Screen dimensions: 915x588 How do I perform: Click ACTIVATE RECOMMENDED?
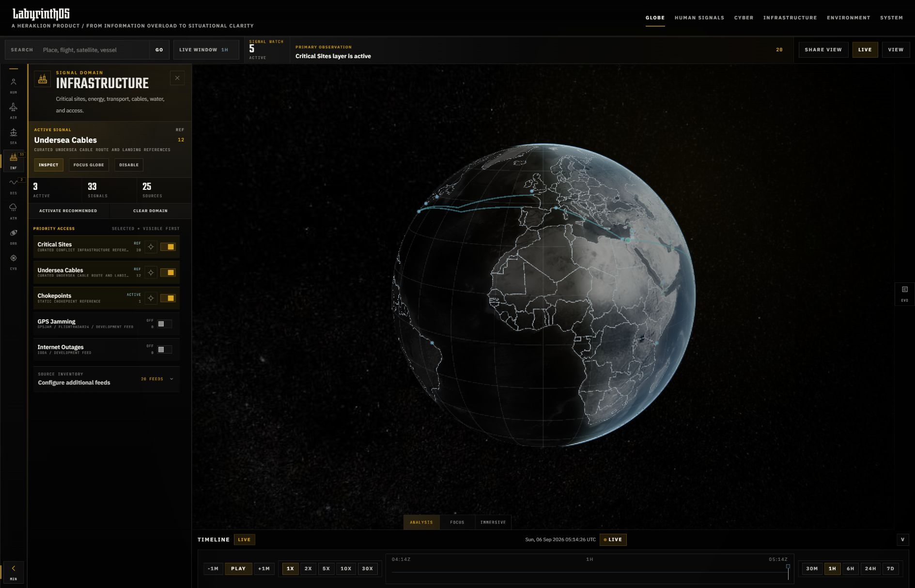[x=68, y=211]
